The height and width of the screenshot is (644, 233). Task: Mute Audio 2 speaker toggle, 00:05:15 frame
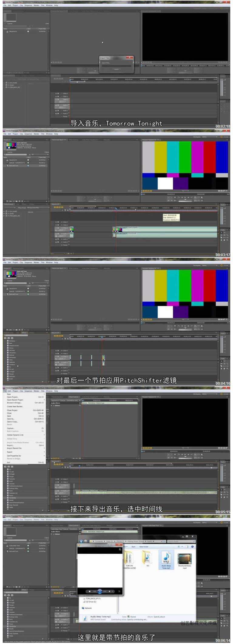coord(56,496)
